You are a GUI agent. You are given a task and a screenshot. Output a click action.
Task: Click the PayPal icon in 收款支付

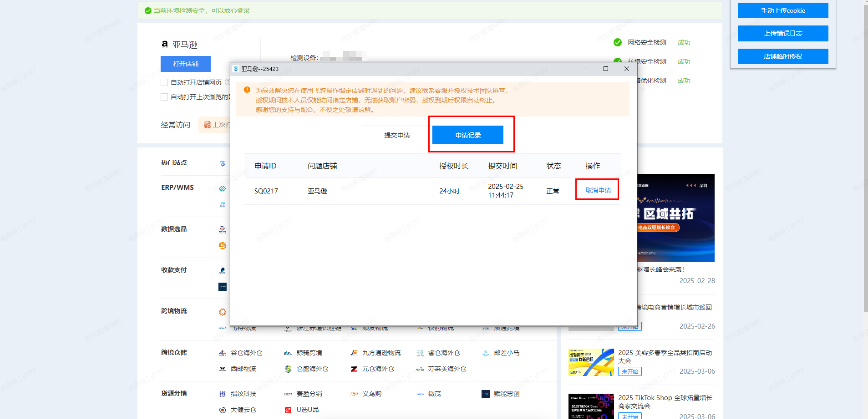click(x=222, y=271)
